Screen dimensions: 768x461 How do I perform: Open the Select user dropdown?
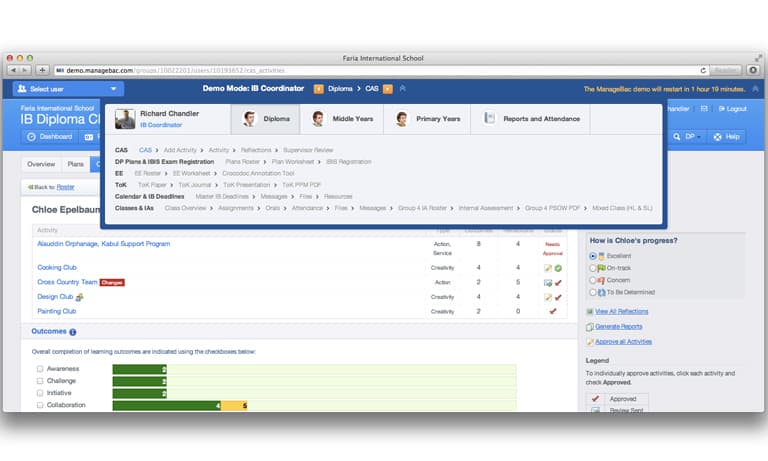point(68,89)
